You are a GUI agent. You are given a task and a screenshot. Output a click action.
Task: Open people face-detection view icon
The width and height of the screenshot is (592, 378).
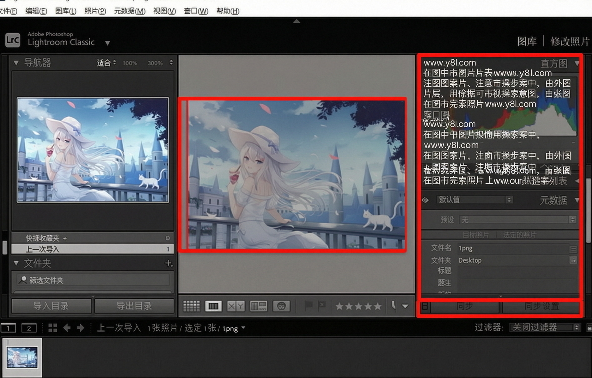281,306
